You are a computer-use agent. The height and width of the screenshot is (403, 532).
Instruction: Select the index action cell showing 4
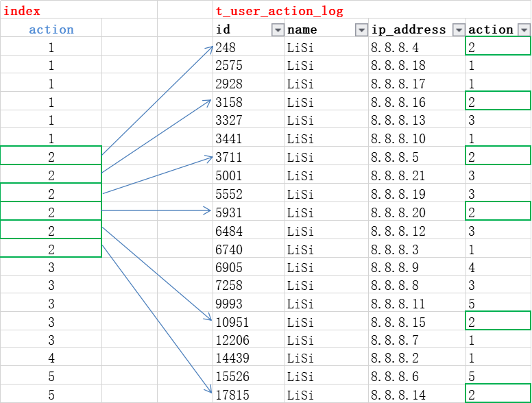51,357
